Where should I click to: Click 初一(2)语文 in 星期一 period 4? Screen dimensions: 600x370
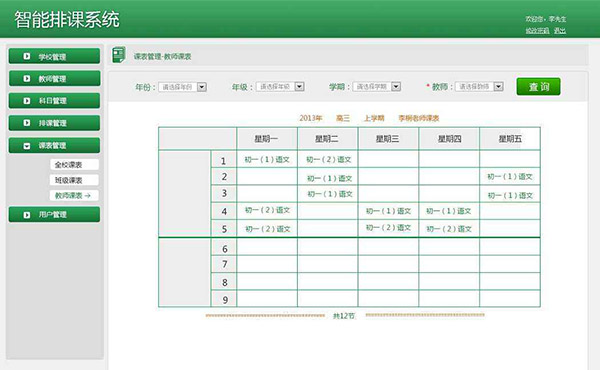[x=267, y=210]
